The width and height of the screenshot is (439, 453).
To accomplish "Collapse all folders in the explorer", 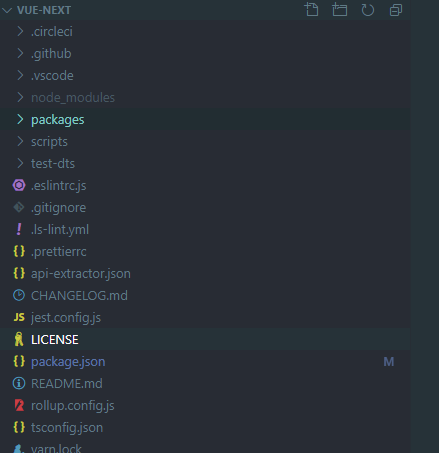I will 396,10.
